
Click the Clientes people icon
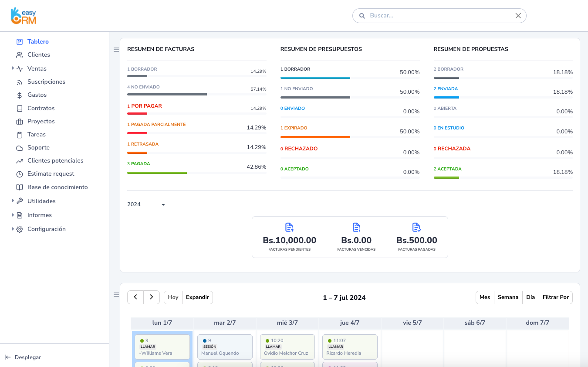(20, 55)
